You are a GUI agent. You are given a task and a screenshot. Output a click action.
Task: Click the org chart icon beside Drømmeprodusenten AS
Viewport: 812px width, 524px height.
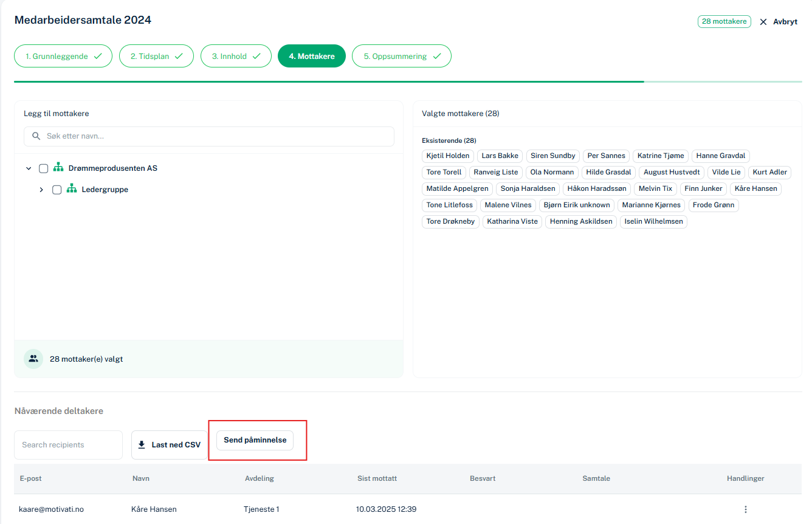(58, 168)
